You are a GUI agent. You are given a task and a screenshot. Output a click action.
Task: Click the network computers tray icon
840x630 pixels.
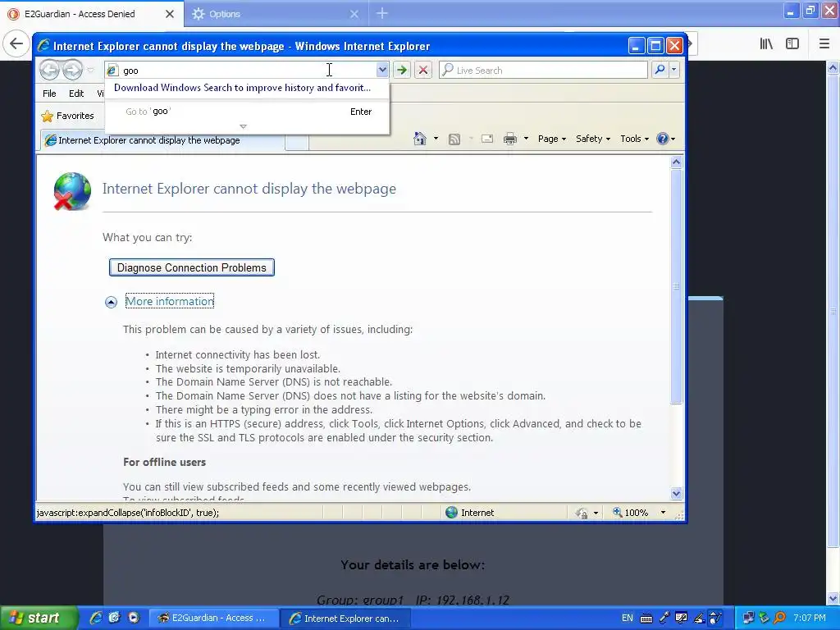pyautogui.click(x=748, y=619)
